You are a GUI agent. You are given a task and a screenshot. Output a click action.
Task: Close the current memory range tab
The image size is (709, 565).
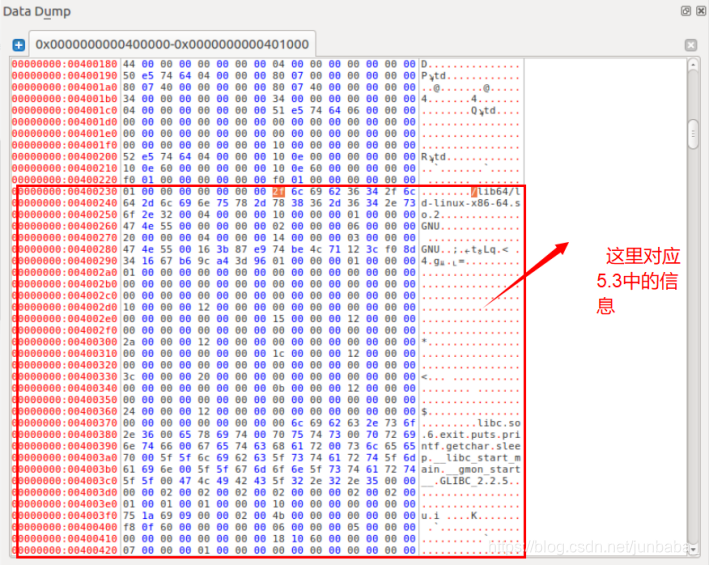(x=690, y=45)
